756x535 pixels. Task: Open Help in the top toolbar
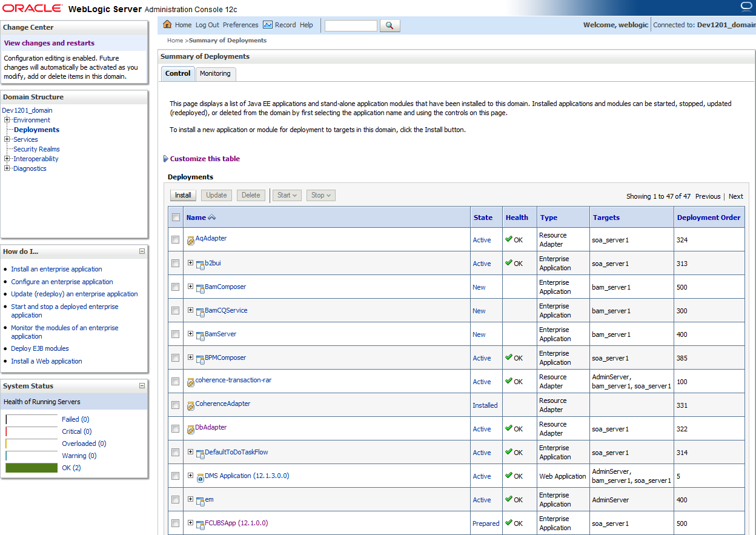[307, 25]
